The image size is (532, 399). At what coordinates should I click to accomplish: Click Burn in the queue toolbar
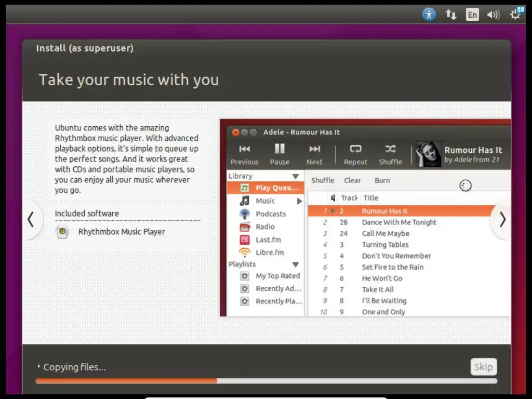pyautogui.click(x=382, y=180)
